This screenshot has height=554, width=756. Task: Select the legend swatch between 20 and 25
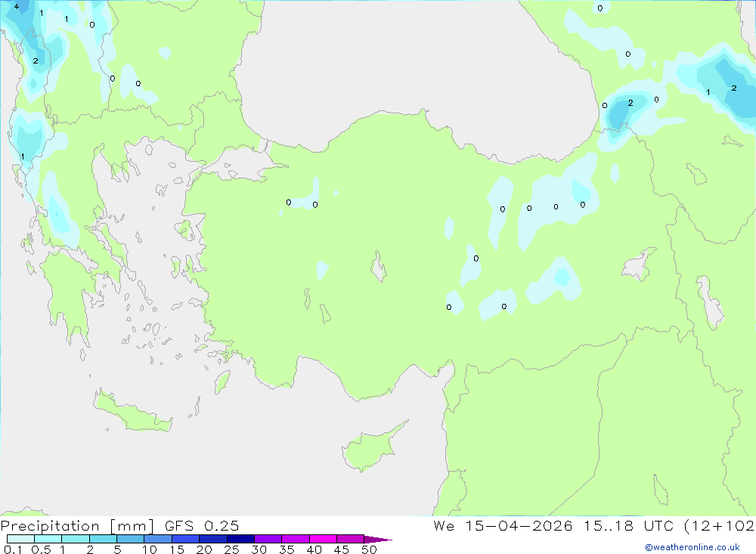click(212, 539)
